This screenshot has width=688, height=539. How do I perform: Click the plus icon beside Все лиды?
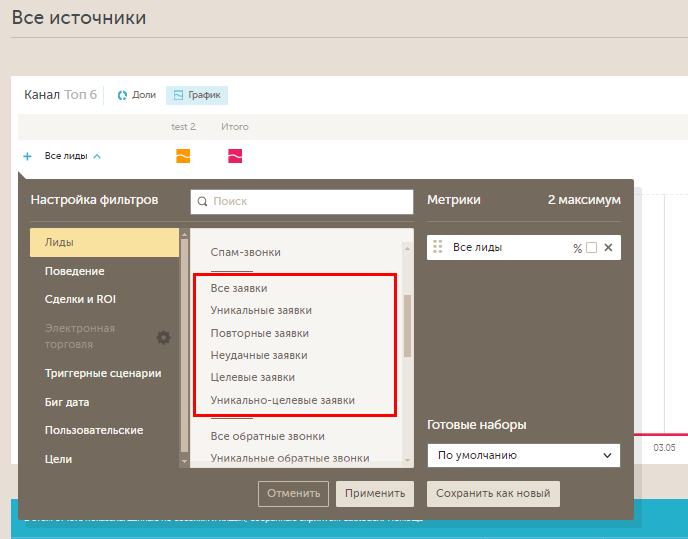pyautogui.click(x=27, y=156)
